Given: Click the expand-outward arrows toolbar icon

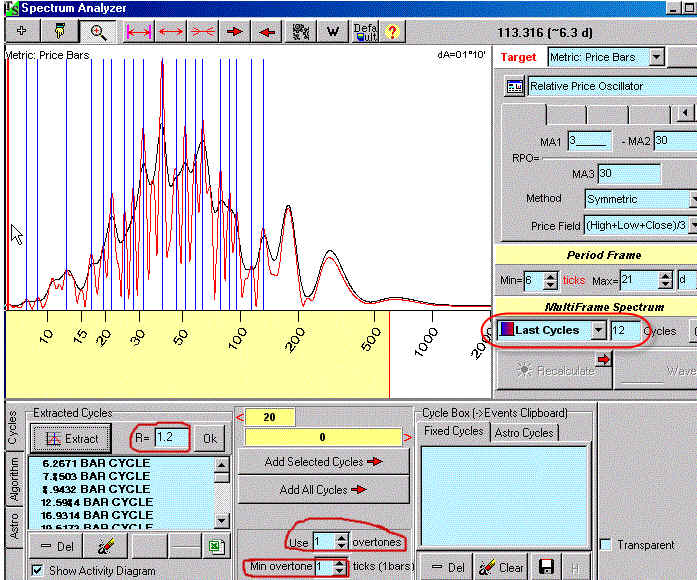Looking at the screenshot, I should 172,32.
